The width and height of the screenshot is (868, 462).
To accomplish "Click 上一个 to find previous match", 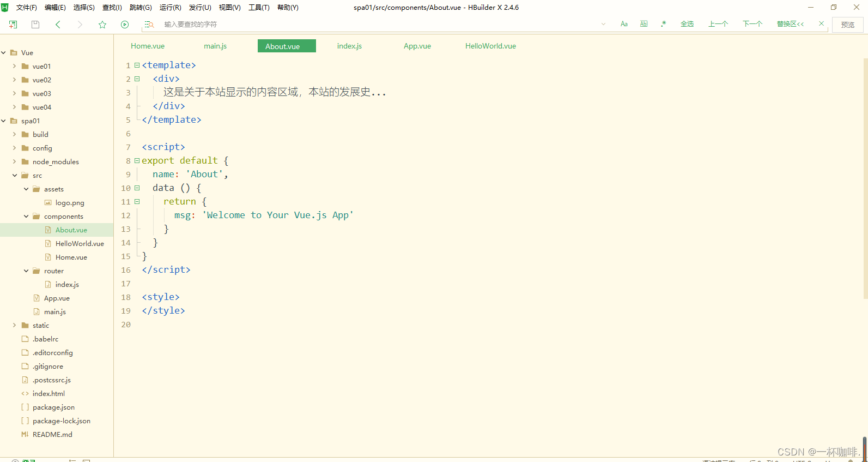I will [718, 24].
